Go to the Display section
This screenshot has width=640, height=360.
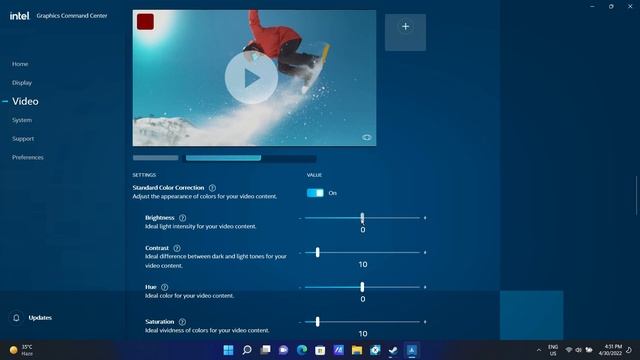pyautogui.click(x=22, y=82)
